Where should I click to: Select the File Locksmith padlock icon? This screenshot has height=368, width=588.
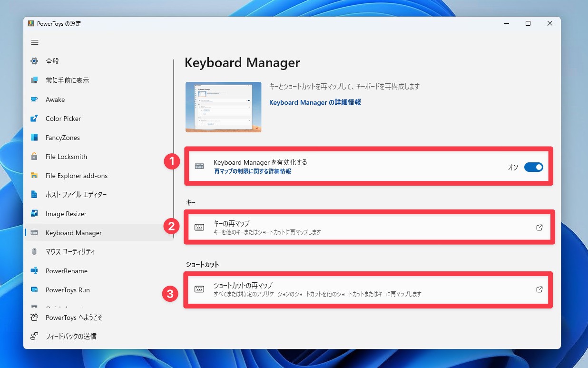click(35, 157)
